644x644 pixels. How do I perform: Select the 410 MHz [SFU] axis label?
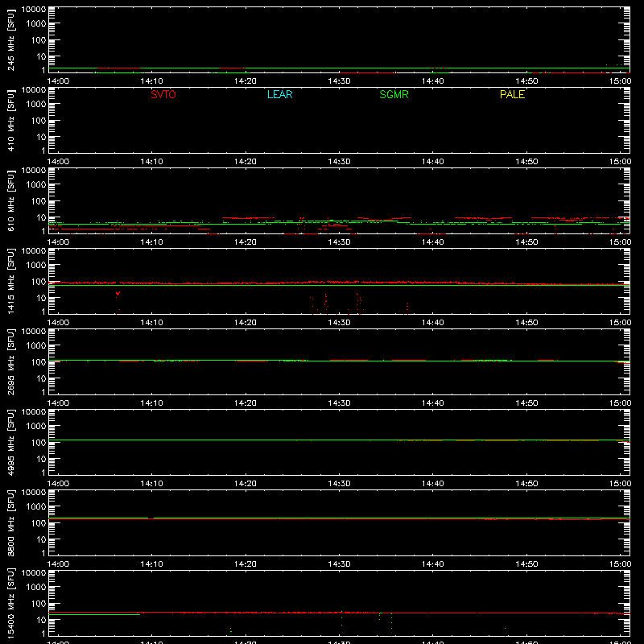(x=10, y=120)
